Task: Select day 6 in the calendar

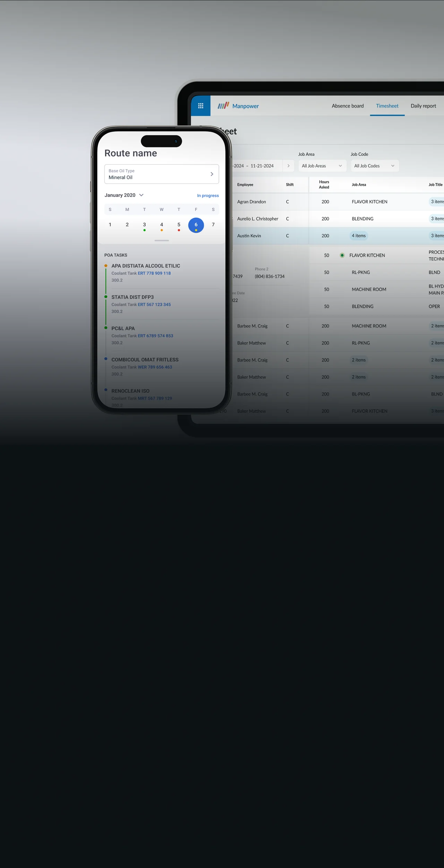Action: tap(196, 225)
